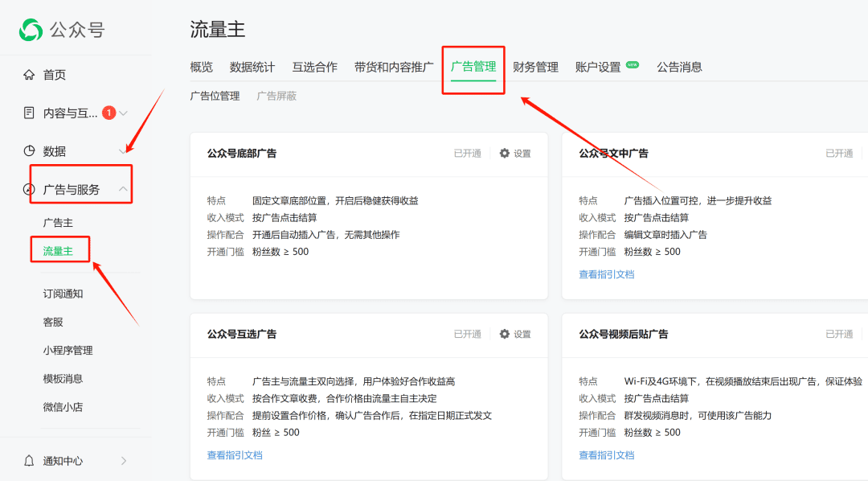Click the document icon for 内容与互动

tap(29, 113)
